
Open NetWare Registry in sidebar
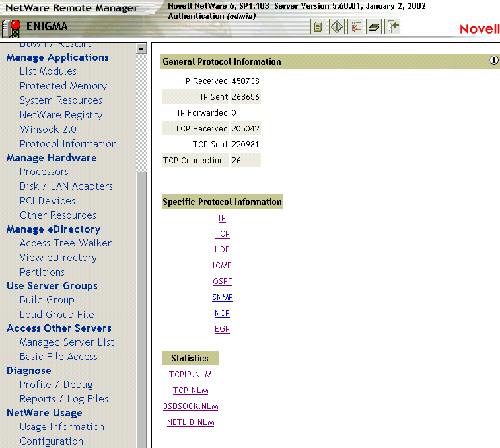(61, 115)
